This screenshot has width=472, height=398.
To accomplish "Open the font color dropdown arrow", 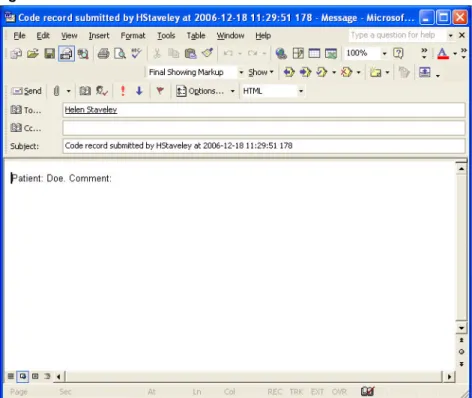I will tap(455, 53).
